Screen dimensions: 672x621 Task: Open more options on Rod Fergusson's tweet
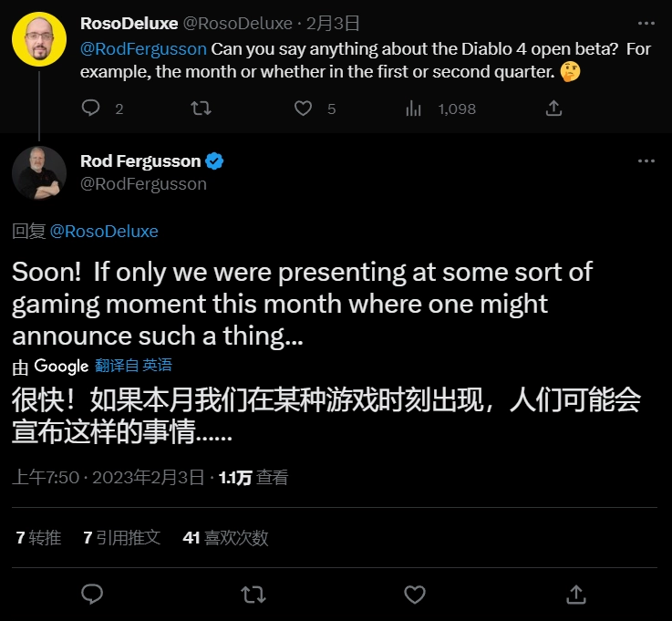pos(646,160)
